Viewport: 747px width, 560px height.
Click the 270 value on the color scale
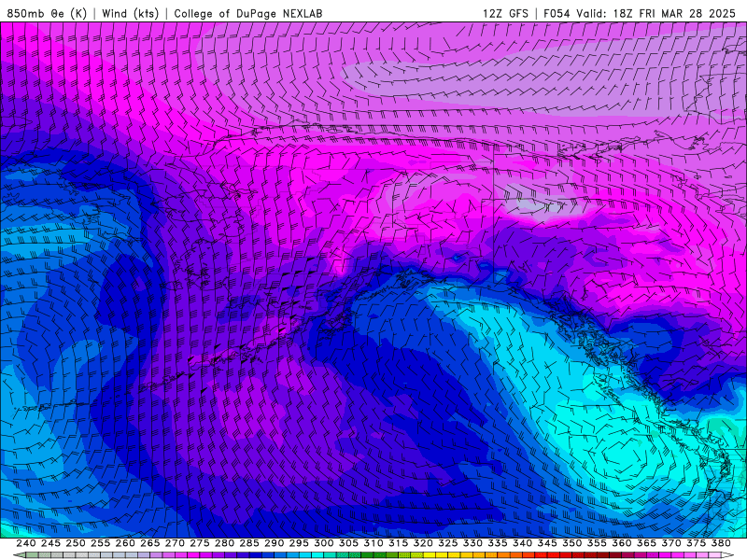point(175,543)
